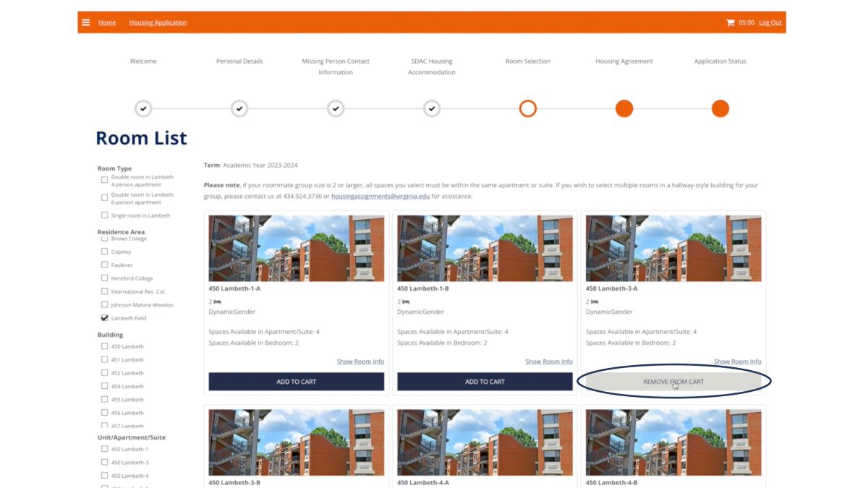This screenshot has height=488, width=868.
Task: Click the 450 Lambeth-1-A card title
Action: point(234,288)
